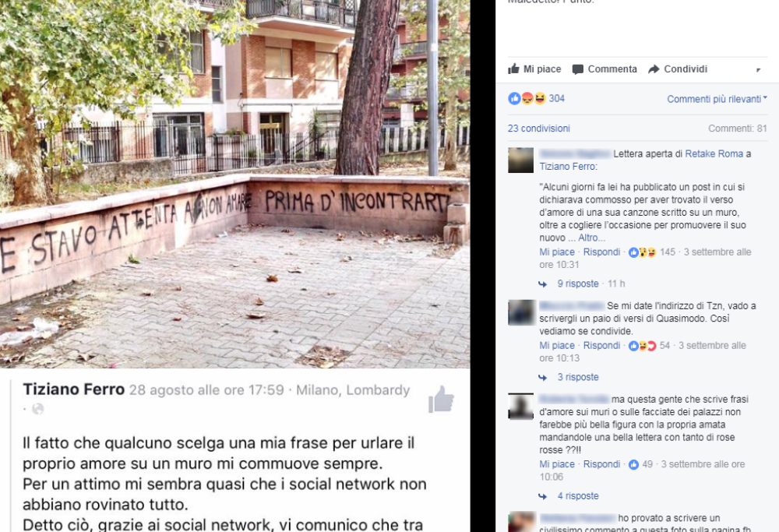779x532 pixels.
Task: Open reactions beside 145 on first comment
Action: pos(642,252)
